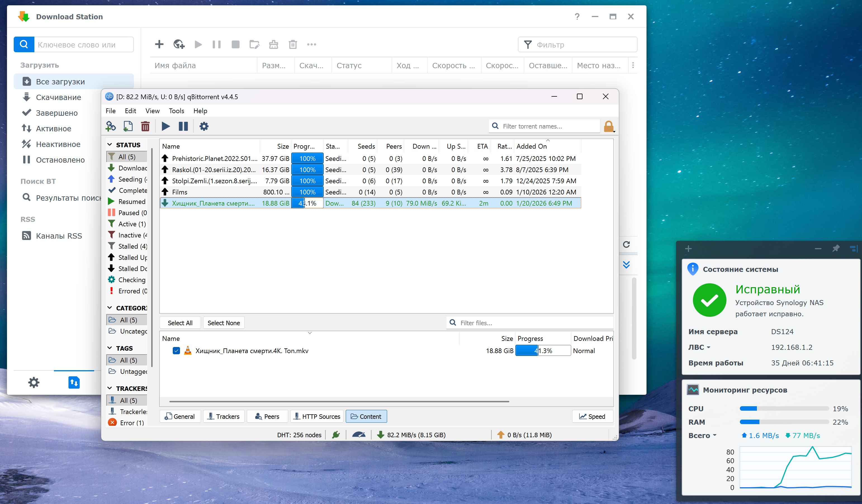
Task: Click the Select All button
Action: click(x=180, y=323)
